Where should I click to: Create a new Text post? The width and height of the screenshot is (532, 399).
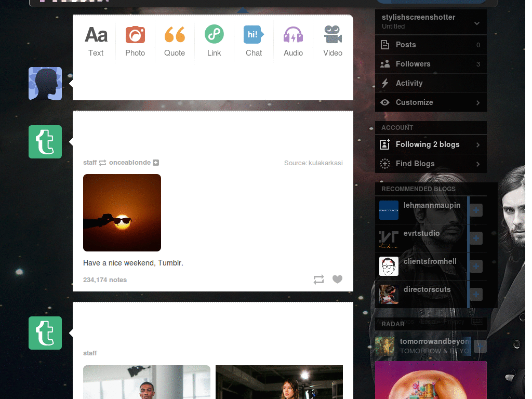pos(96,41)
